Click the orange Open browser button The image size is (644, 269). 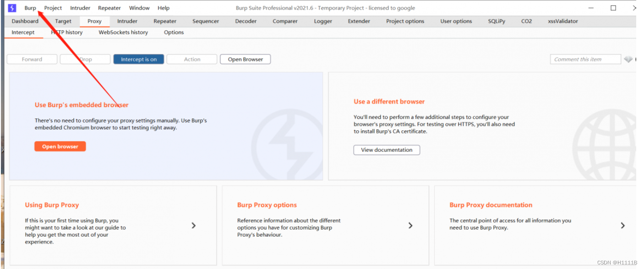60,146
